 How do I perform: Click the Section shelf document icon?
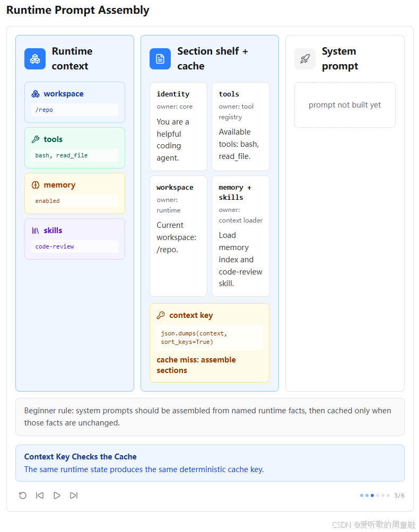tap(160, 59)
